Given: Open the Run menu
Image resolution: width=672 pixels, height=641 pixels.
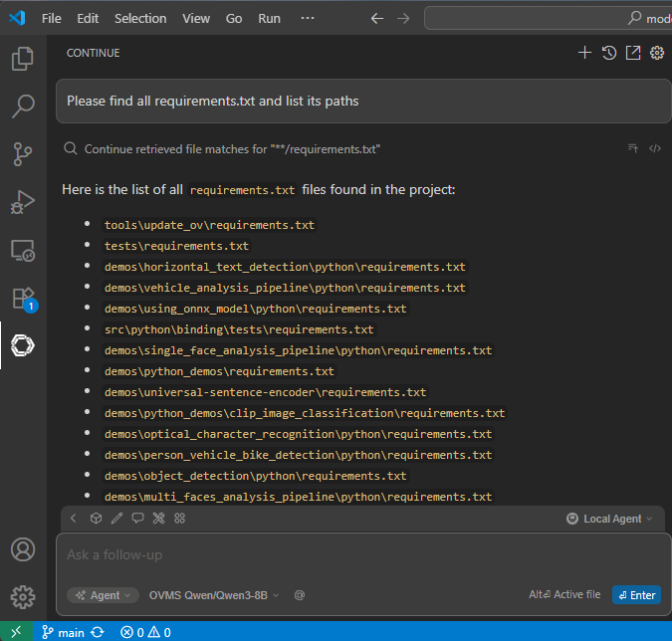Looking at the screenshot, I should coord(269,18).
